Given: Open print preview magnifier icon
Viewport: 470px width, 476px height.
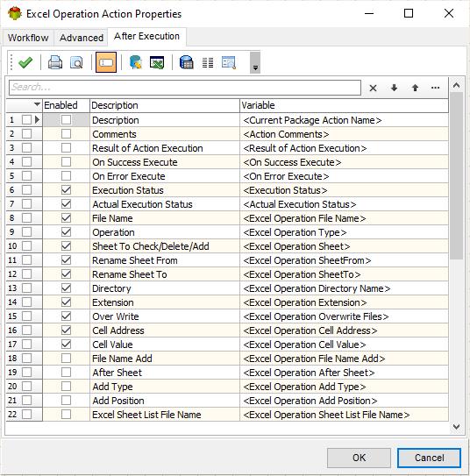Looking at the screenshot, I should click(x=76, y=63).
